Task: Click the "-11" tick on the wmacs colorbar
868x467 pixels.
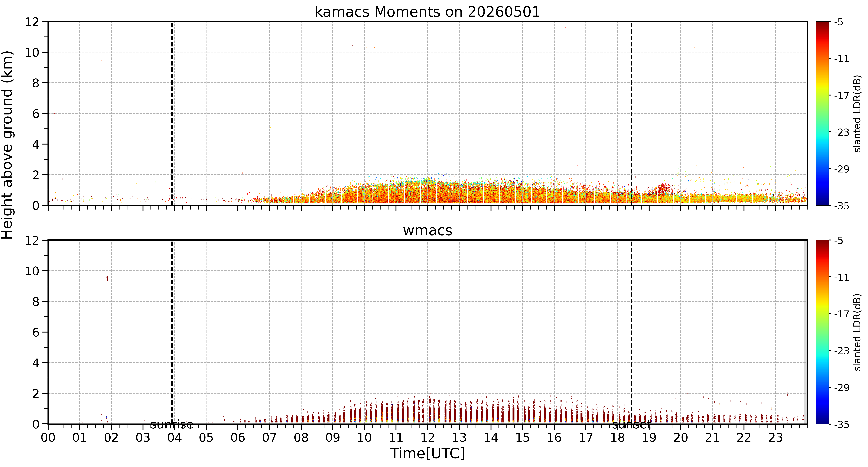Action: [x=841, y=277]
